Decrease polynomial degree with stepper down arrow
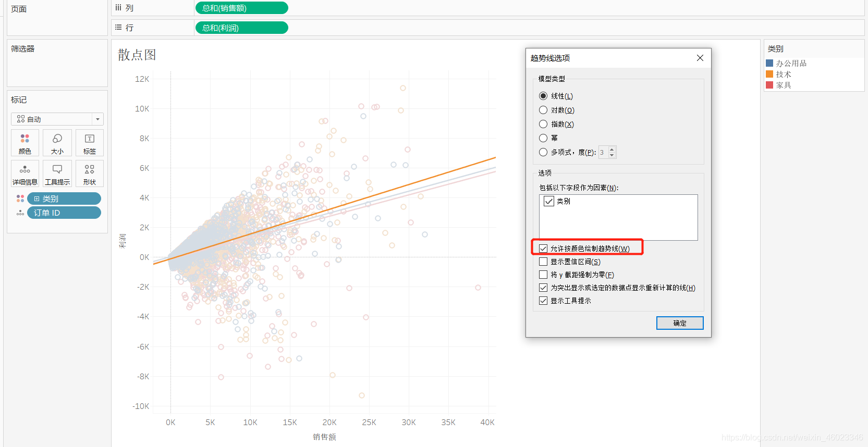The height and width of the screenshot is (447, 868). tap(612, 155)
